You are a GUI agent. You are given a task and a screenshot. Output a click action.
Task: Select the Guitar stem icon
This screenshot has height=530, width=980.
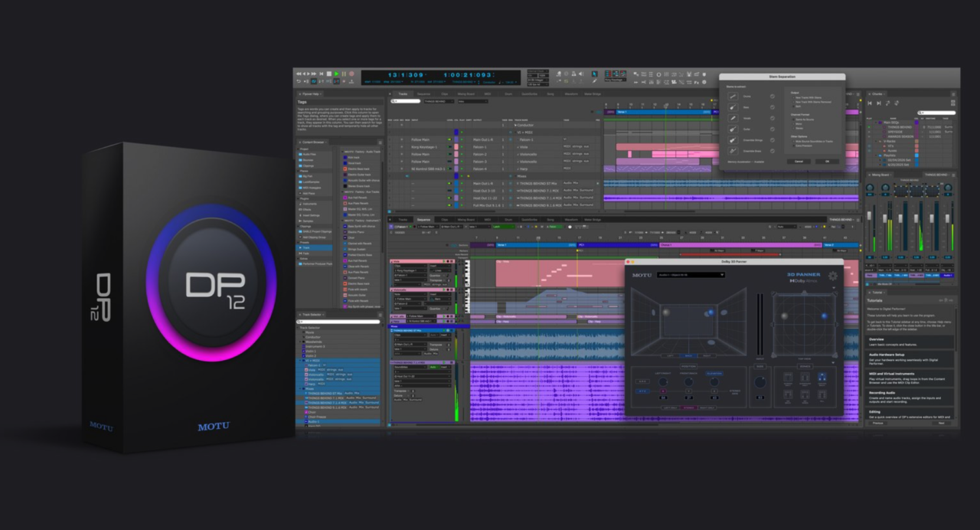coord(733,129)
